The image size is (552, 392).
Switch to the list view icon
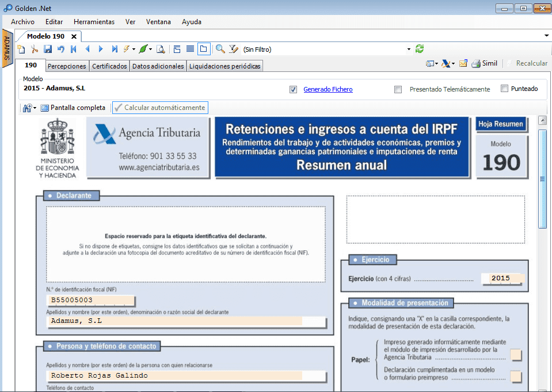(x=190, y=50)
